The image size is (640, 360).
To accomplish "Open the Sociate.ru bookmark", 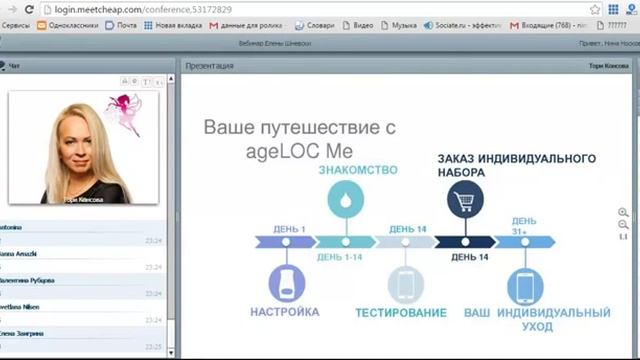I will tap(463, 25).
